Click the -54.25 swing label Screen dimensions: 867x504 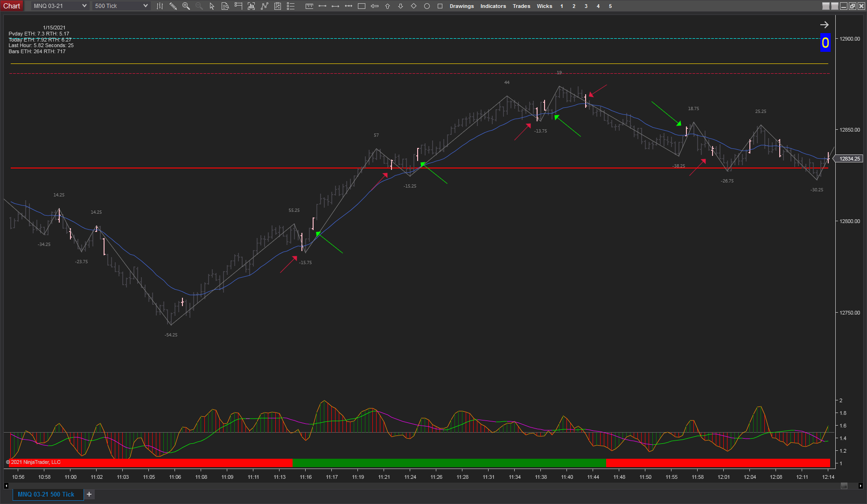point(171,335)
